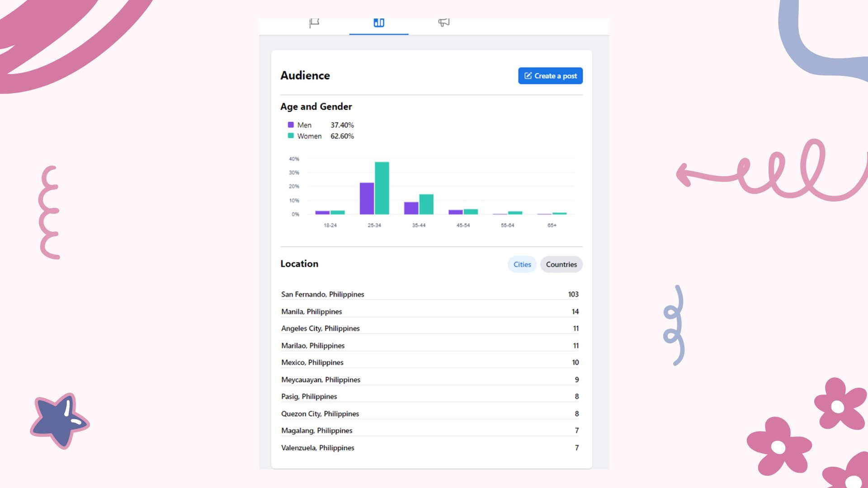868x488 pixels.
Task: Select the Meycauayan, Philippines row
Action: [x=321, y=380]
